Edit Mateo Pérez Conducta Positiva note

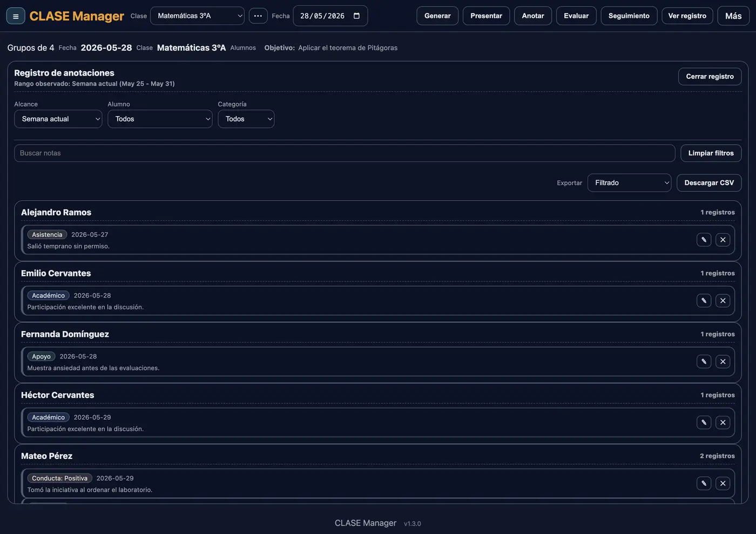[x=704, y=484]
